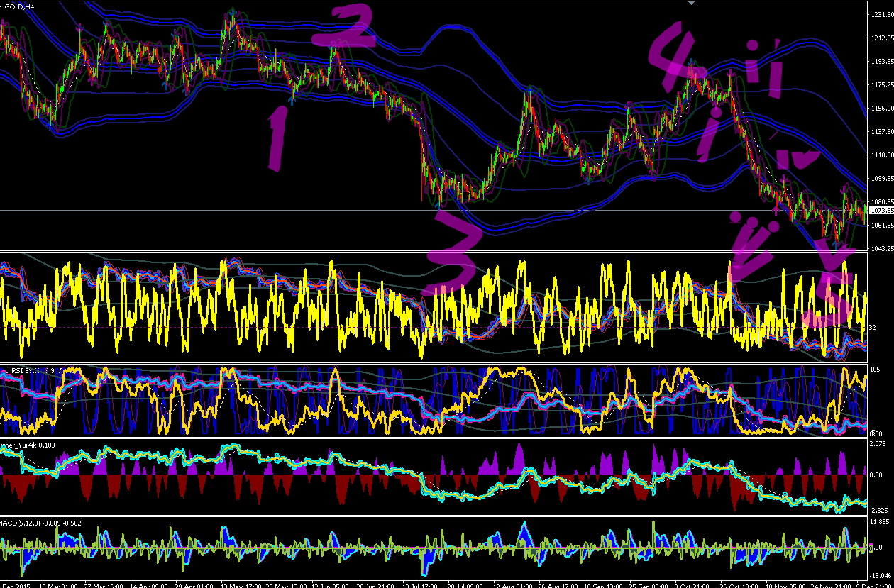Image resolution: width=894 pixels, height=588 pixels.
Task: Click the GOLD,H4 chart symbol label
Action: click(20, 6)
